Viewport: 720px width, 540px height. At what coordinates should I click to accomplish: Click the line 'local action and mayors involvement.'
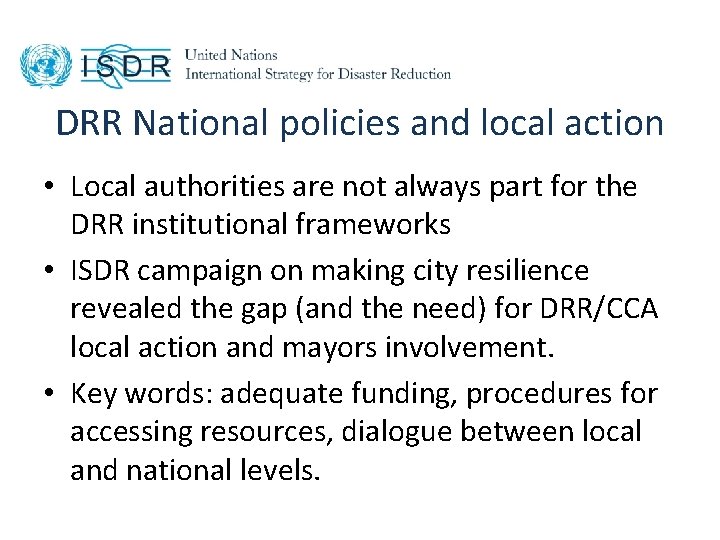[312, 347]
